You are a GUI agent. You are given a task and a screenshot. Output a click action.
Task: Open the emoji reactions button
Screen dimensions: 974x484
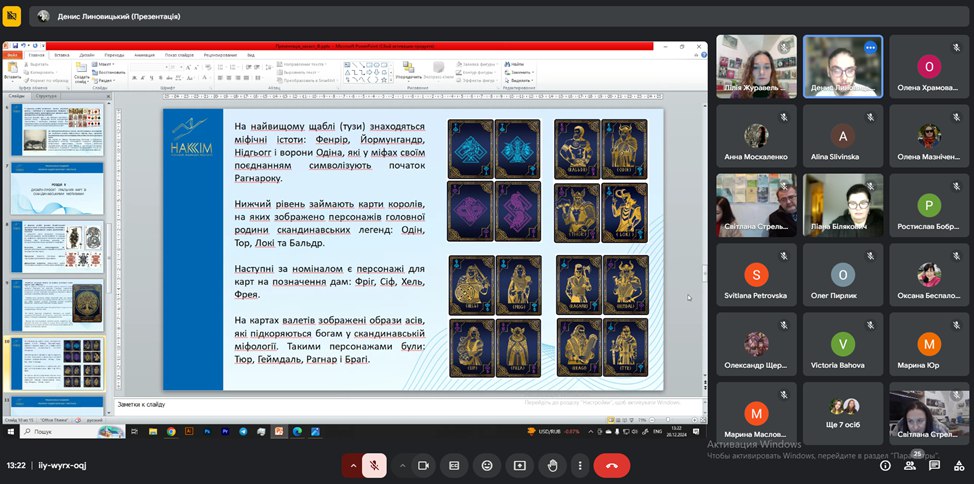(x=486, y=465)
